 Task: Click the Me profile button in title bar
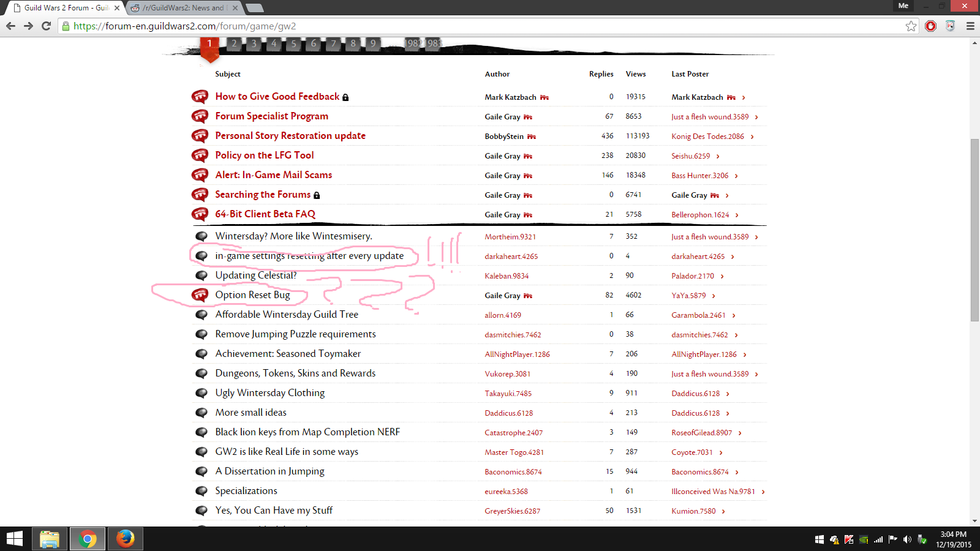click(903, 6)
